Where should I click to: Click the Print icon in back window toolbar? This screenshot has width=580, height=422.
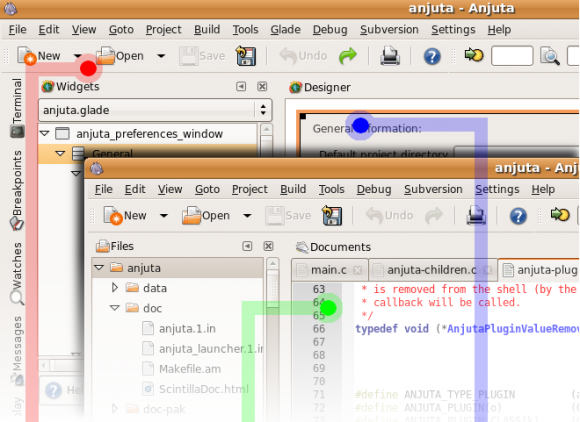click(x=390, y=56)
